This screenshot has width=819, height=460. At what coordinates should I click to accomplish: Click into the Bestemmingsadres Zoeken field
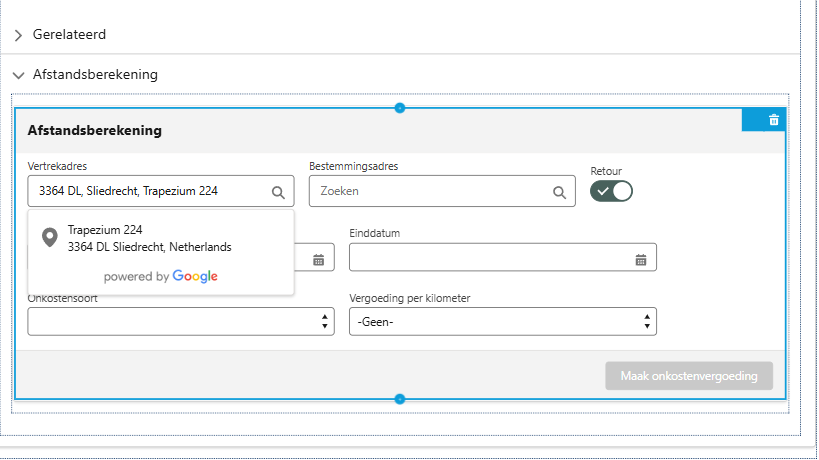[430, 191]
